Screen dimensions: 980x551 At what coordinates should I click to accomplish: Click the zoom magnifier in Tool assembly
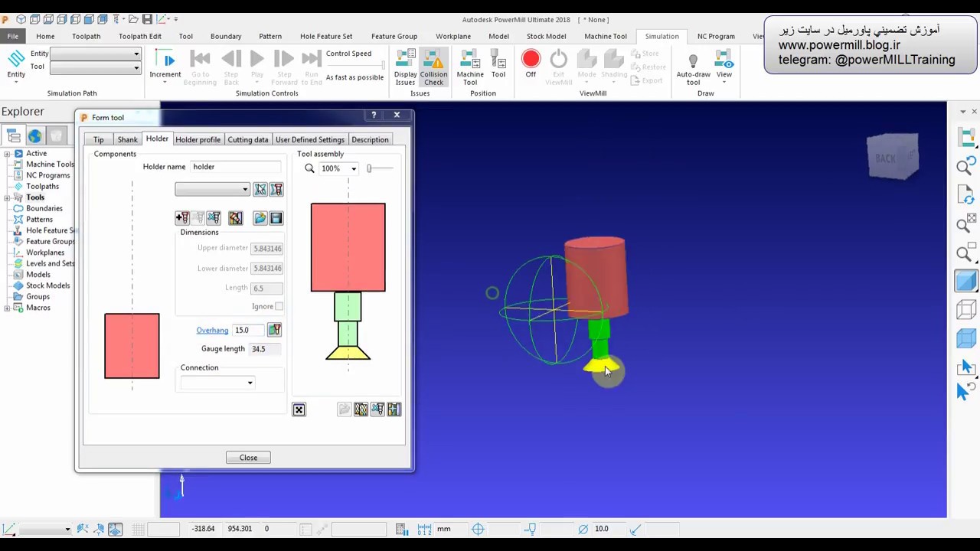pyautogui.click(x=309, y=168)
